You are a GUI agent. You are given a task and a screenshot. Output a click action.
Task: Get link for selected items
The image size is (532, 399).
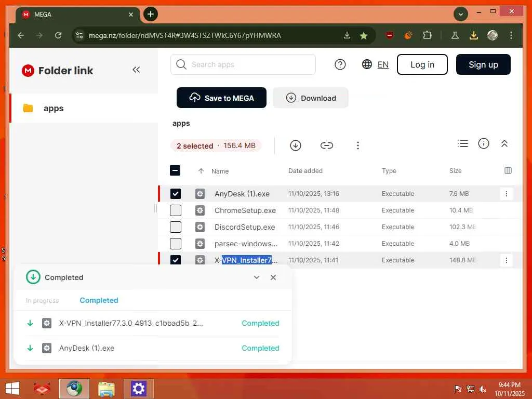point(326,145)
